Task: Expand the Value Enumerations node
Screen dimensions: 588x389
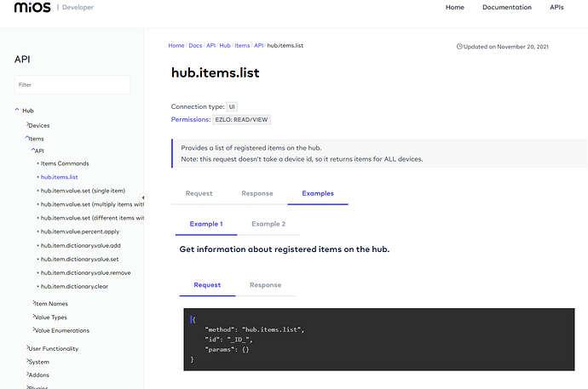Action: point(33,329)
